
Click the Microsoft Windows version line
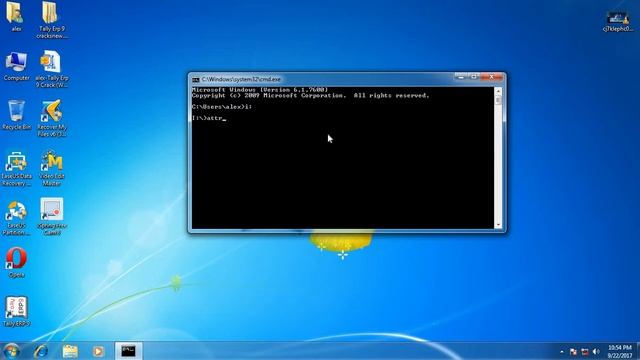[x=260, y=90]
